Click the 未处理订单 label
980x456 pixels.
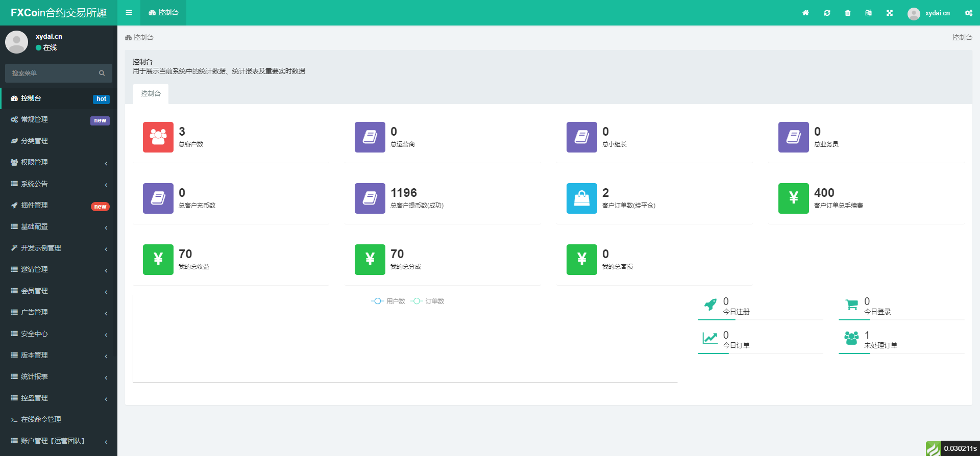(x=880, y=345)
